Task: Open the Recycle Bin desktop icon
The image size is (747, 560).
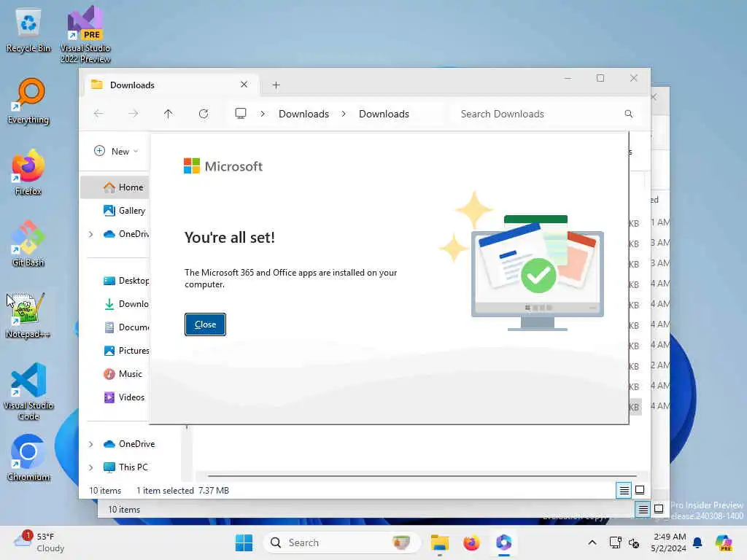Action: pos(28,30)
